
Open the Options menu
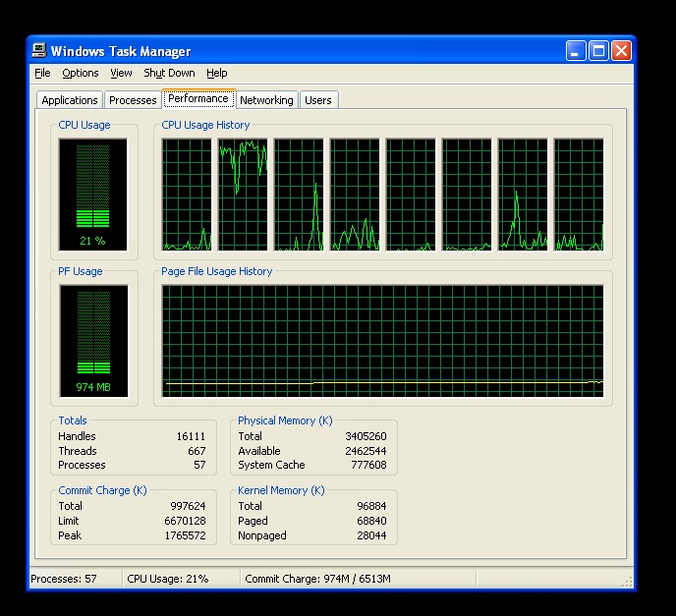click(81, 73)
